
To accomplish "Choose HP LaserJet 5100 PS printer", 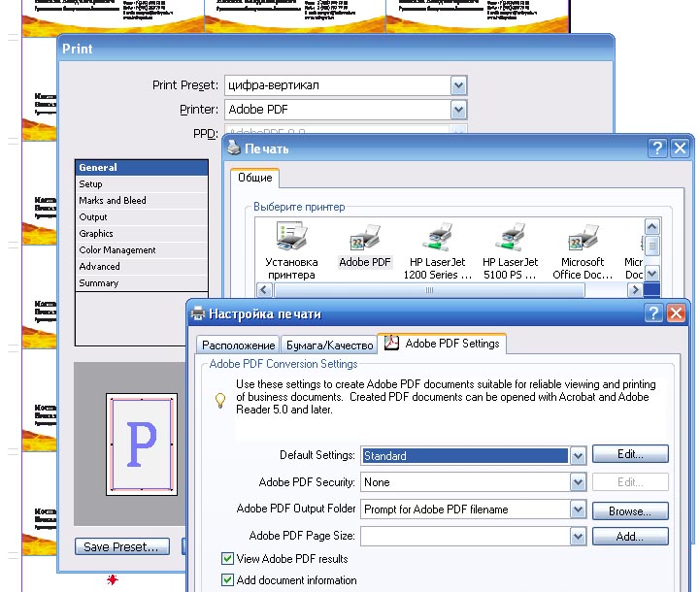I will [511, 251].
